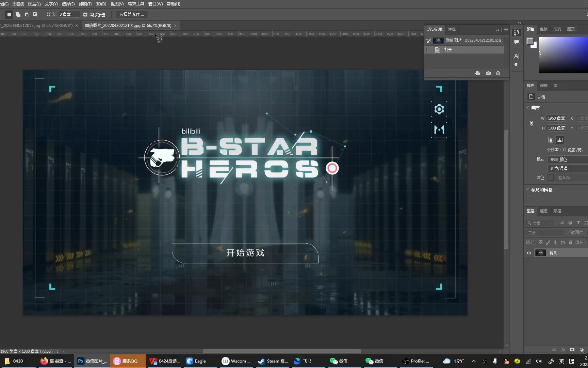
Task: Collapse the 画布 section in Properties
Action: coord(528,107)
